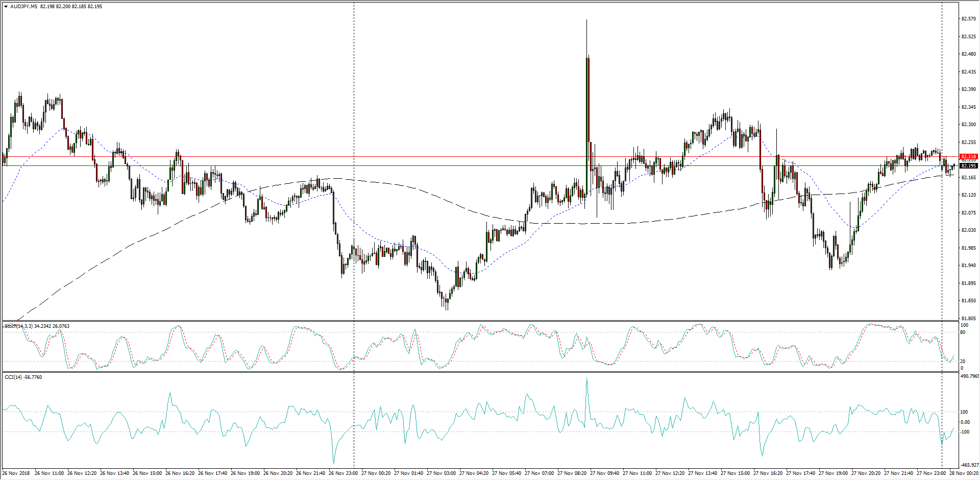Click the 28 Nov 00:20 time label

click(x=964, y=473)
